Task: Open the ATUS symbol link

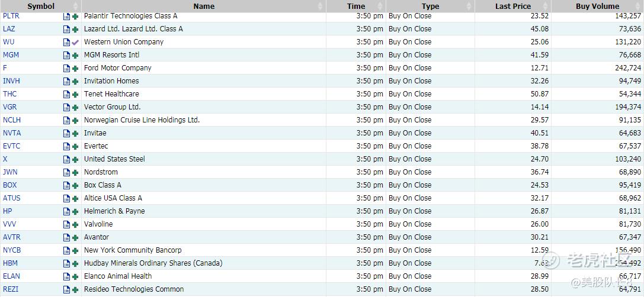Action: click(11, 198)
